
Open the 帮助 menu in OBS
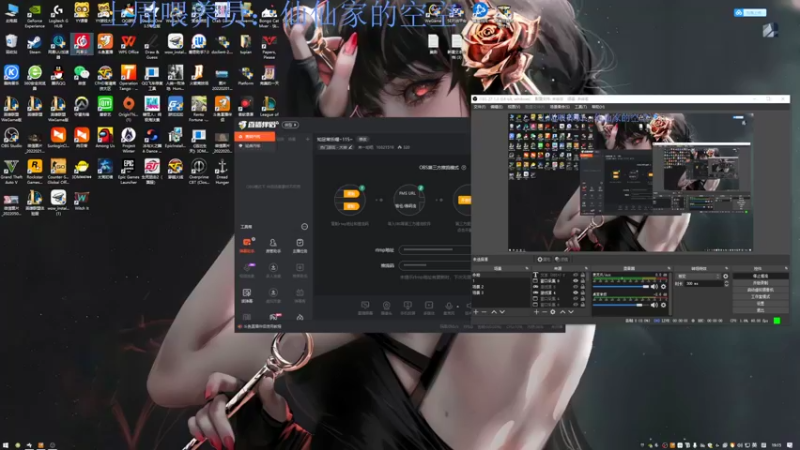pyautogui.click(x=597, y=107)
